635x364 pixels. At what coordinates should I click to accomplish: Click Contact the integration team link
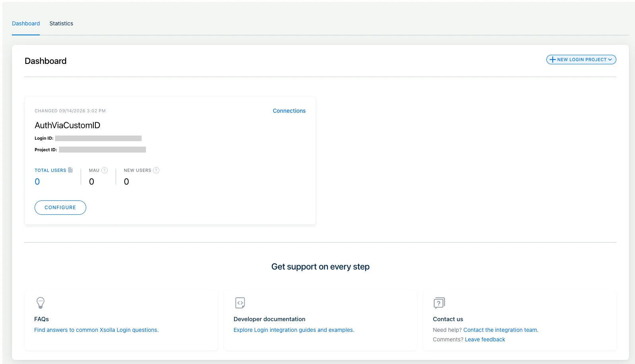click(x=501, y=330)
